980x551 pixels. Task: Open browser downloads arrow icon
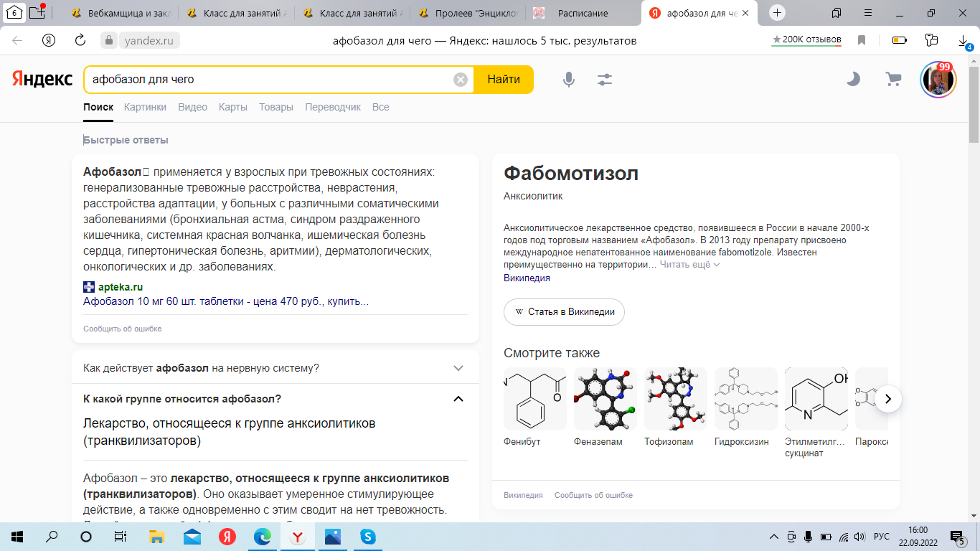[963, 41]
